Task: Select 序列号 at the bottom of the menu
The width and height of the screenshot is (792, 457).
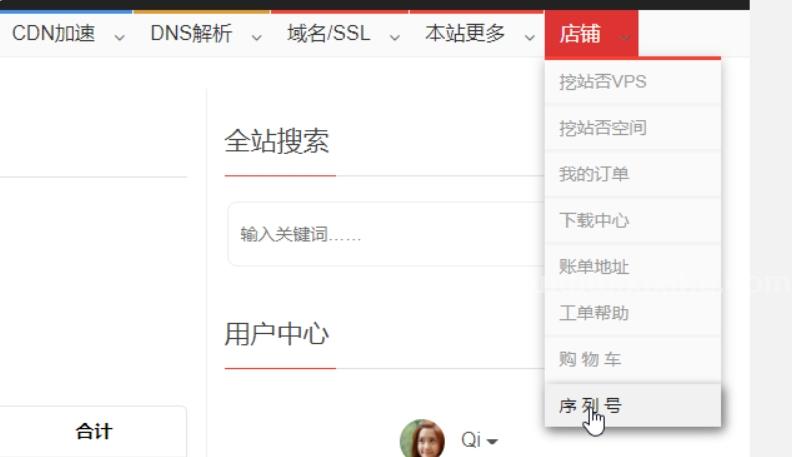Action: 590,405
